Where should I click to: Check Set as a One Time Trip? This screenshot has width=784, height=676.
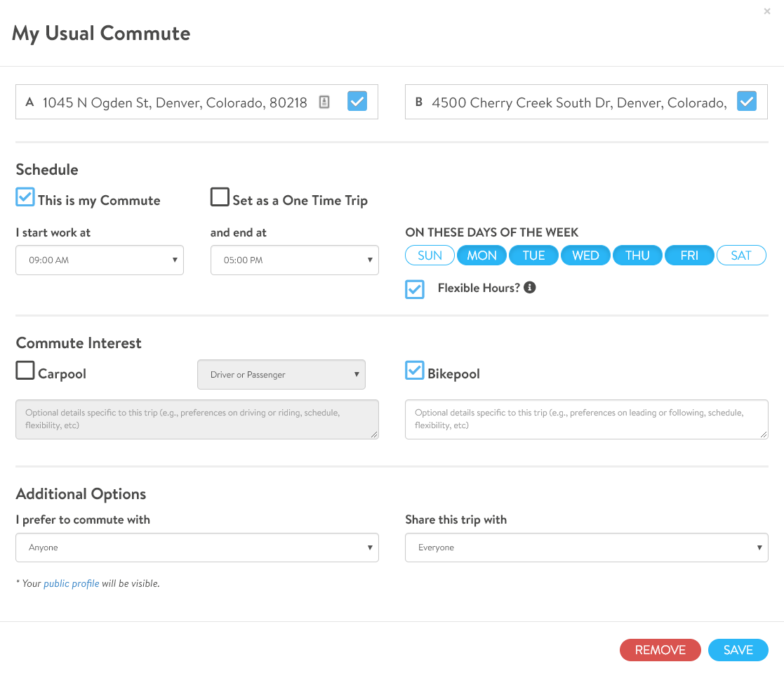pos(220,197)
